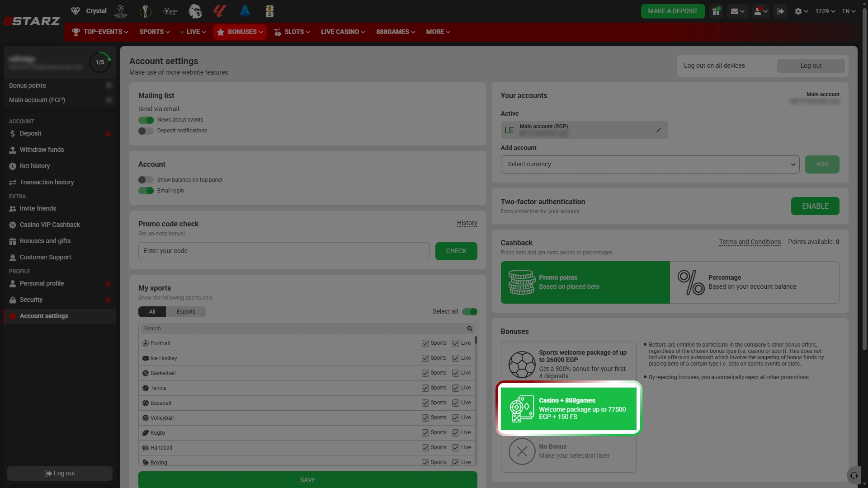Open the BONUSES menu
The image size is (868, 488).
point(240,32)
